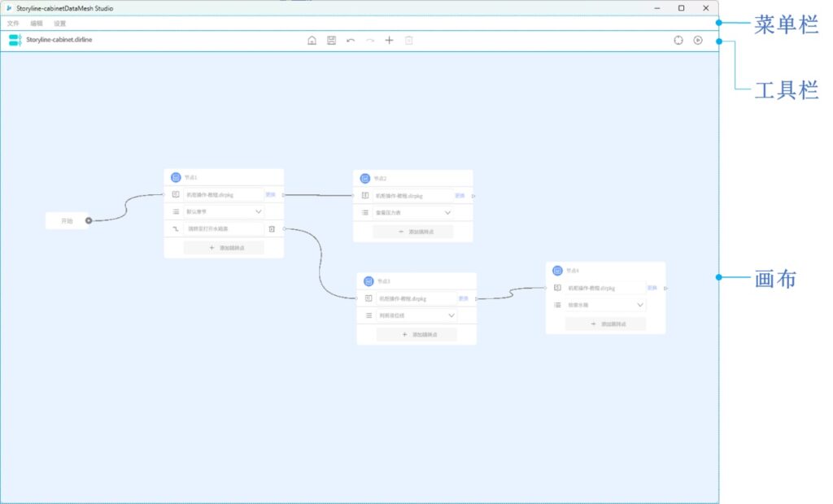Click the trash can icon in the toolbar

(408, 40)
